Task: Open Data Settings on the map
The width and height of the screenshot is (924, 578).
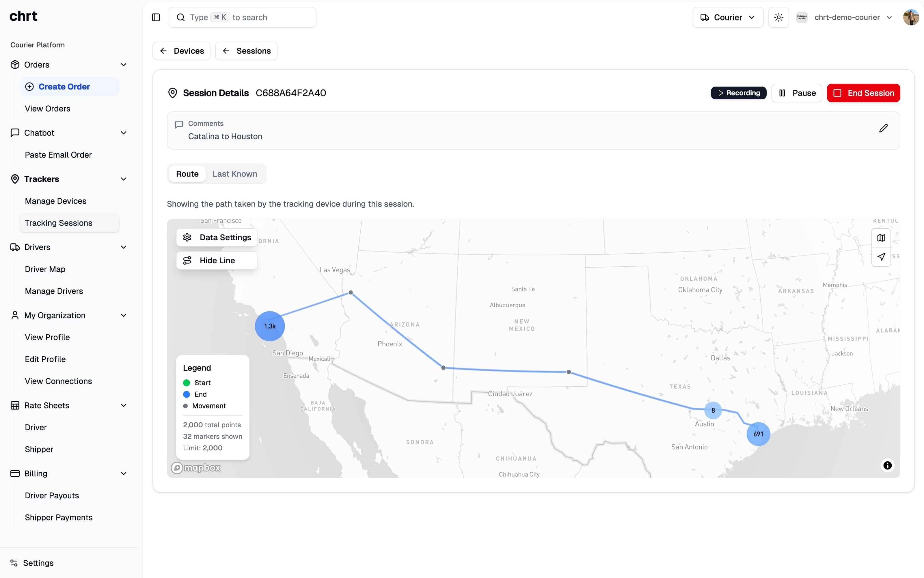Action: (x=216, y=237)
